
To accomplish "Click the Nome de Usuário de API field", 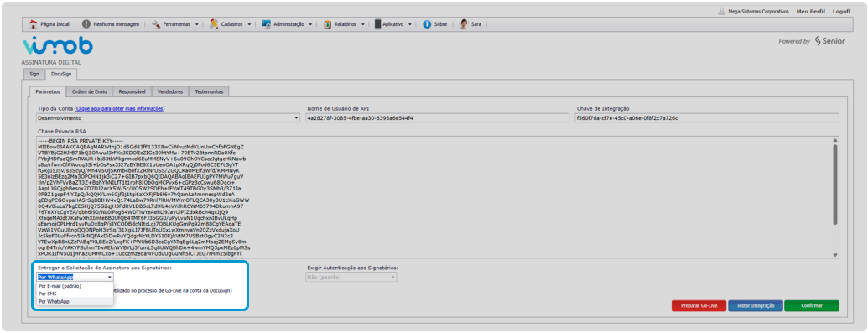I will (x=437, y=118).
